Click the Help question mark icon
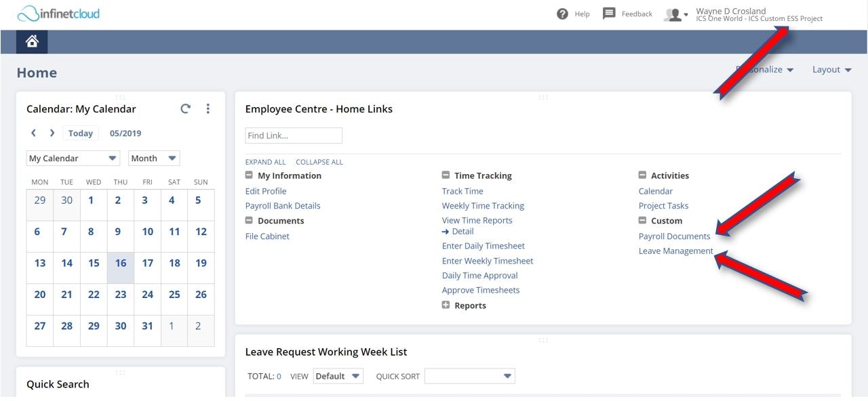This screenshot has width=868, height=401. (562, 14)
